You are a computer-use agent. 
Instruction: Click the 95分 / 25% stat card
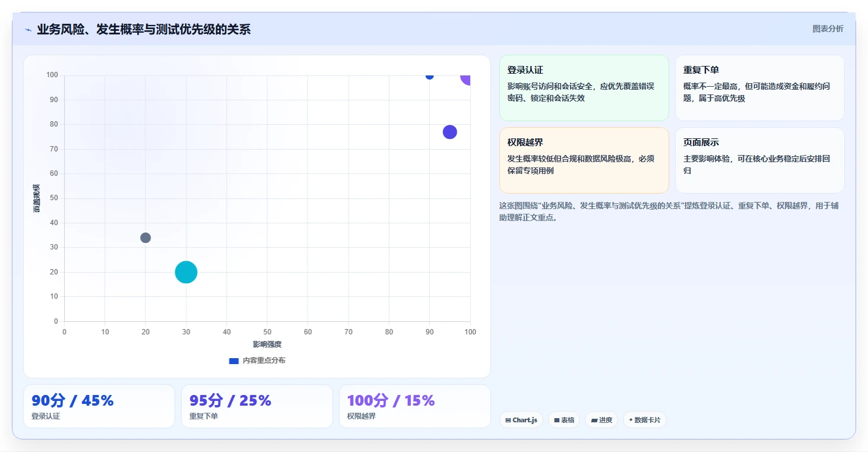pos(257,406)
